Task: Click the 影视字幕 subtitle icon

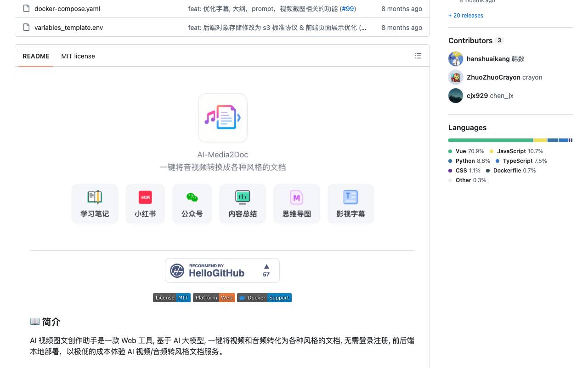Action: [351, 197]
